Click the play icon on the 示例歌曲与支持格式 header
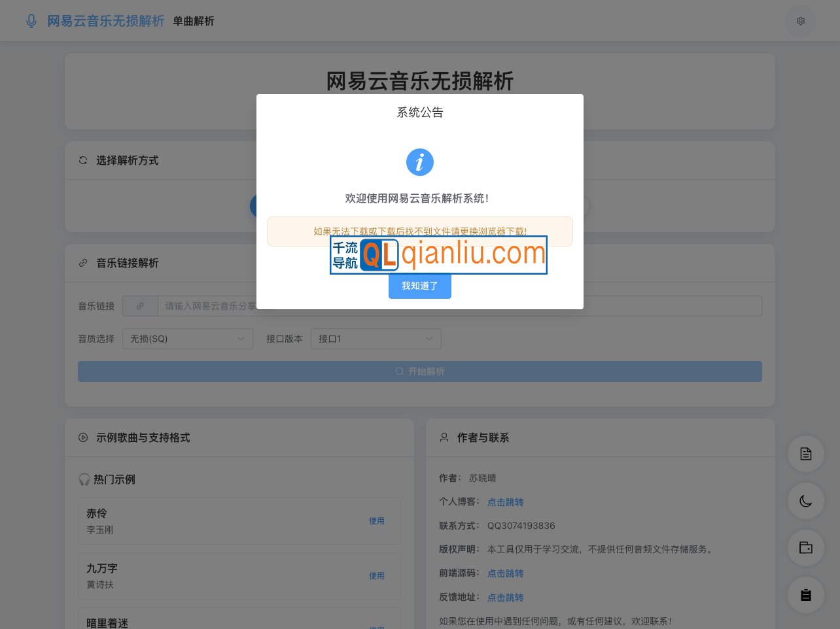The height and width of the screenshot is (629, 840). [83, 437]
